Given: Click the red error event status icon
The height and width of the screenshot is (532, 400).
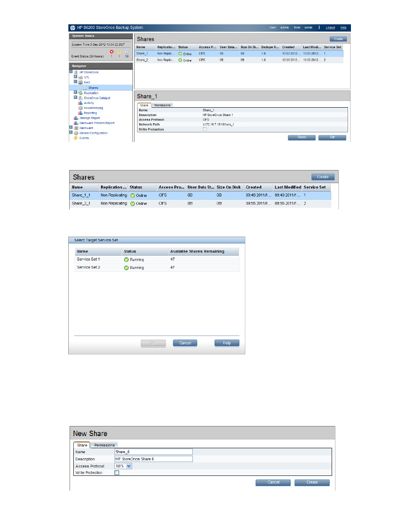Looking at the screenshot, I should 112,52.
